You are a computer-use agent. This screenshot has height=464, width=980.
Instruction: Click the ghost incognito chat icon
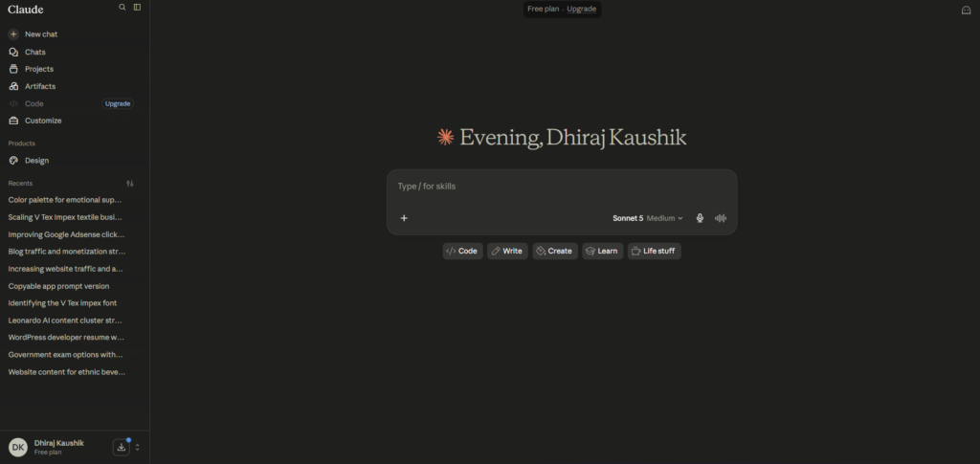point(966,10)
